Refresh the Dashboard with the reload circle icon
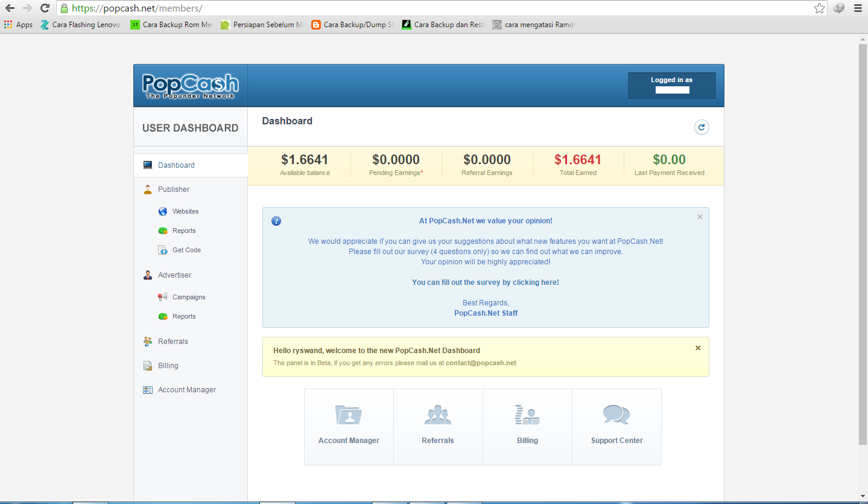 [701, 127]
